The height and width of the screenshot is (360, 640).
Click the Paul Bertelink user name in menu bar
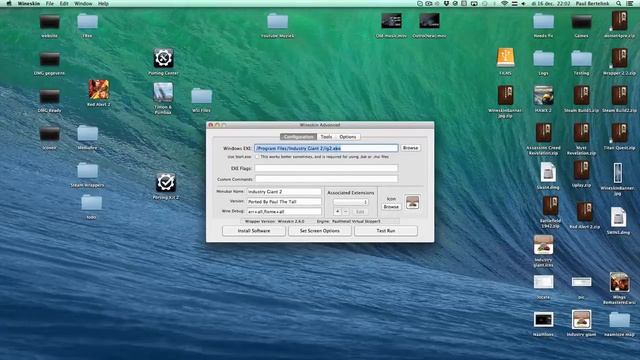click(592, 3)
